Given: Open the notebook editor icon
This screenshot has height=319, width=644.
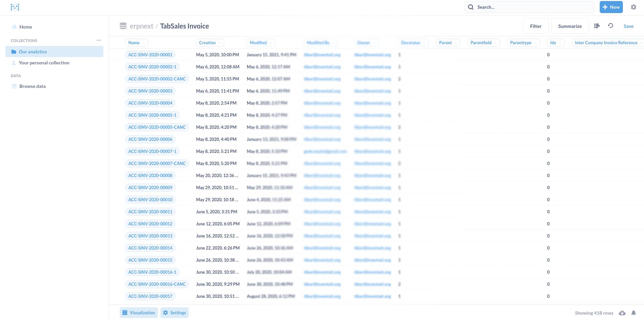Looking at the screenshot, I should tap(597, 26).
